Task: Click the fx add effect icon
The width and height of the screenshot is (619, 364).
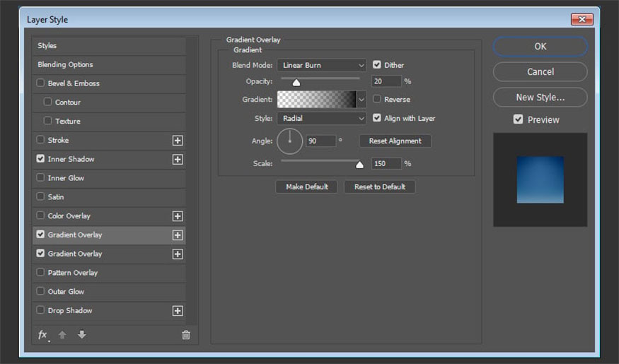Action: point(42,335)
